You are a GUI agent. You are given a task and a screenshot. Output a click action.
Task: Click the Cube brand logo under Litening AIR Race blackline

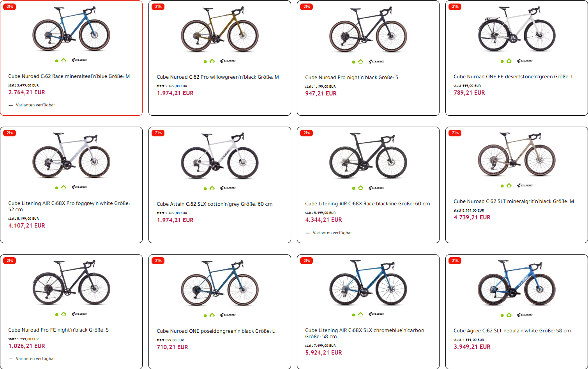click(376, 188)
